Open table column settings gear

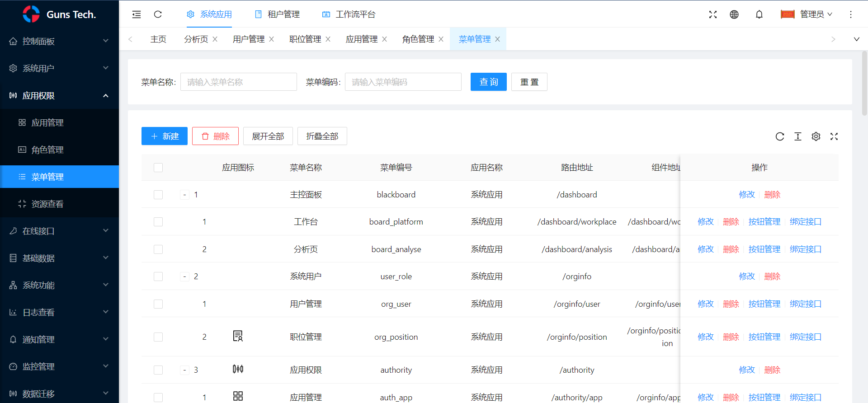pos(816,136)
